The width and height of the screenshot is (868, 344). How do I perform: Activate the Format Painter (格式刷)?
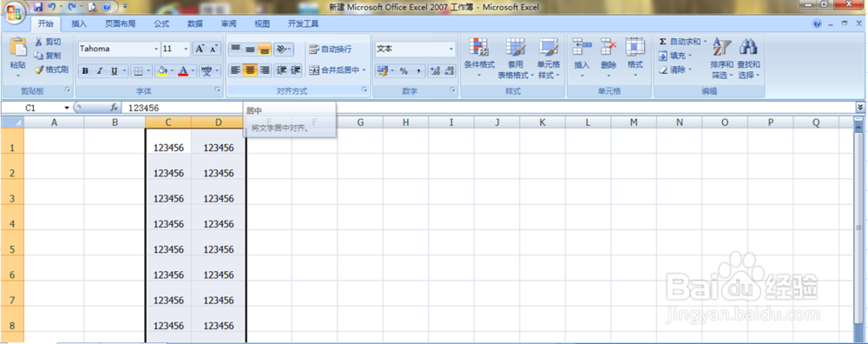click(x=51, y=69)
